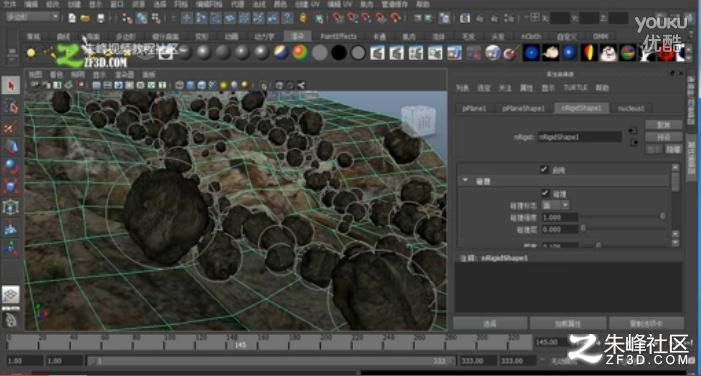The width and height of the screenshot is (701, 376).
Task: Click the collision strength field showing 1.000
Action: 559,217
